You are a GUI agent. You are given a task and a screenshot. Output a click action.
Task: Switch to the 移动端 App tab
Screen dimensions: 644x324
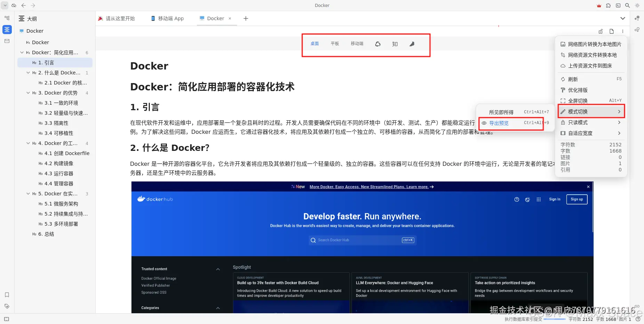(x=167, y=18)
